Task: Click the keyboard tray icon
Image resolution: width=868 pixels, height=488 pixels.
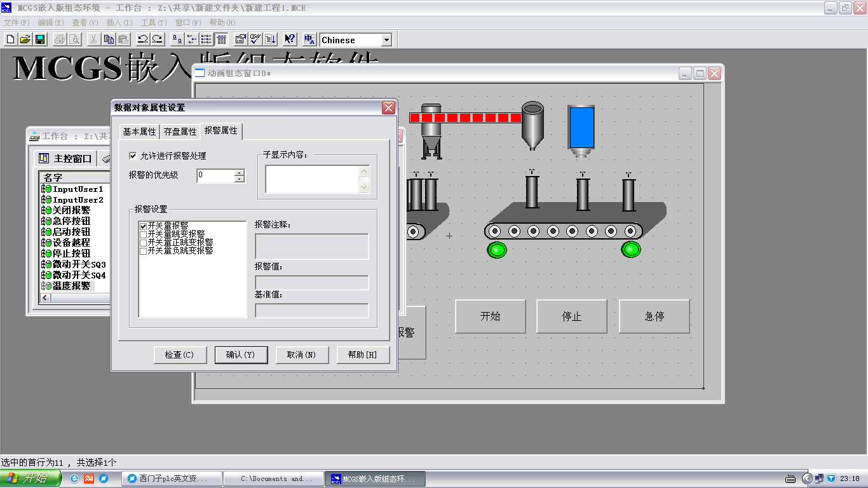Action: pos(790,478)
